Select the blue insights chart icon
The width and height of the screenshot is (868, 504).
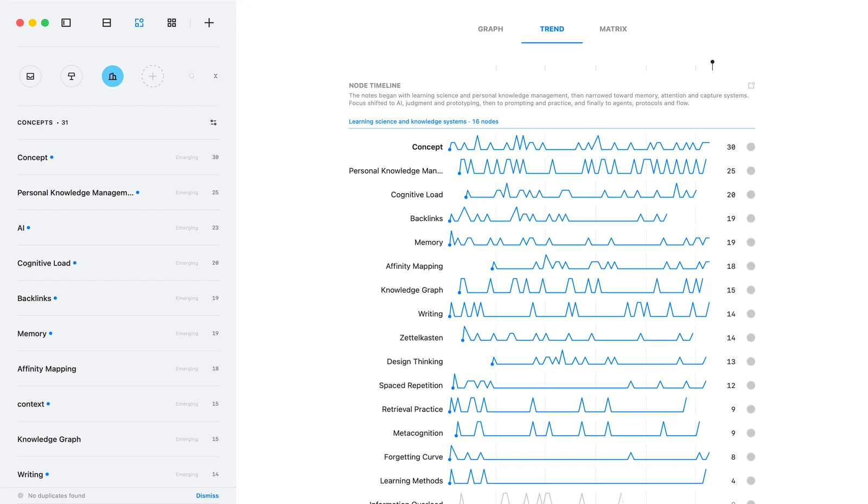pos(113,76)
